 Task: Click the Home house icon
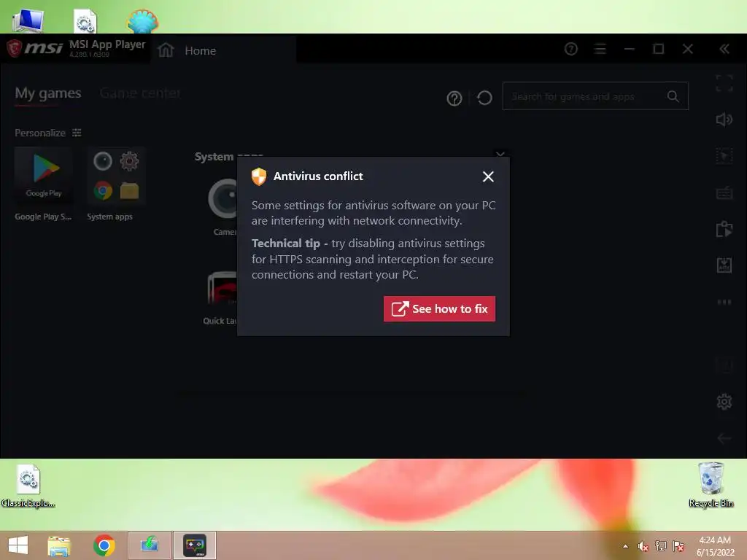(x=166, y=50)
